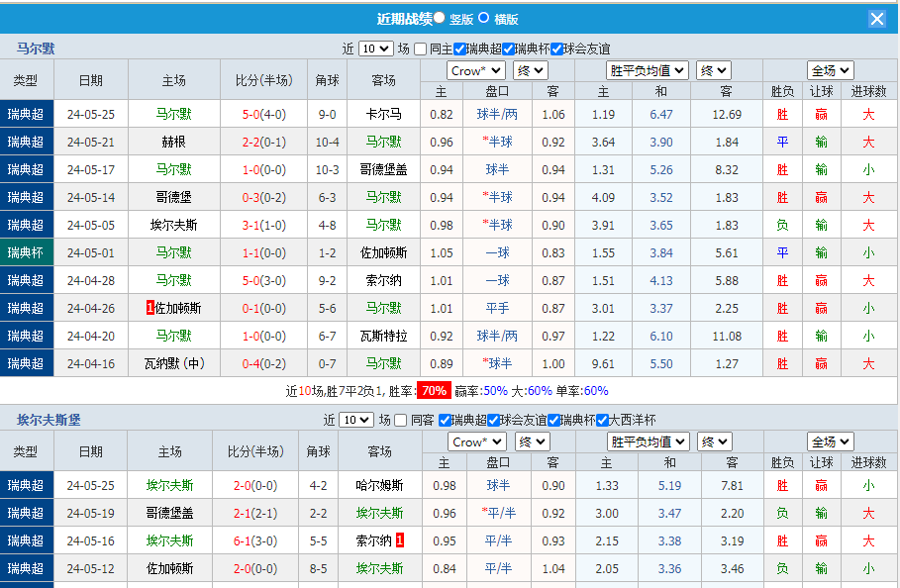Select the 横版 layout radio button
The height and width of the screenshot is (588, 900).
pos(484,19)
